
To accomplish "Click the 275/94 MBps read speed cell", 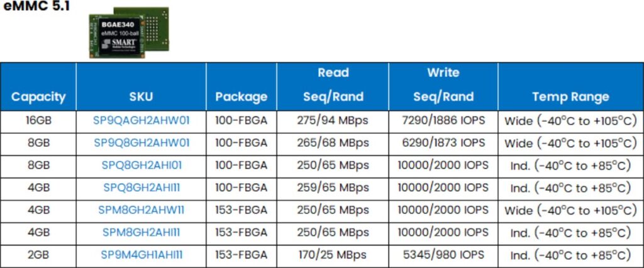I will 333,120.
